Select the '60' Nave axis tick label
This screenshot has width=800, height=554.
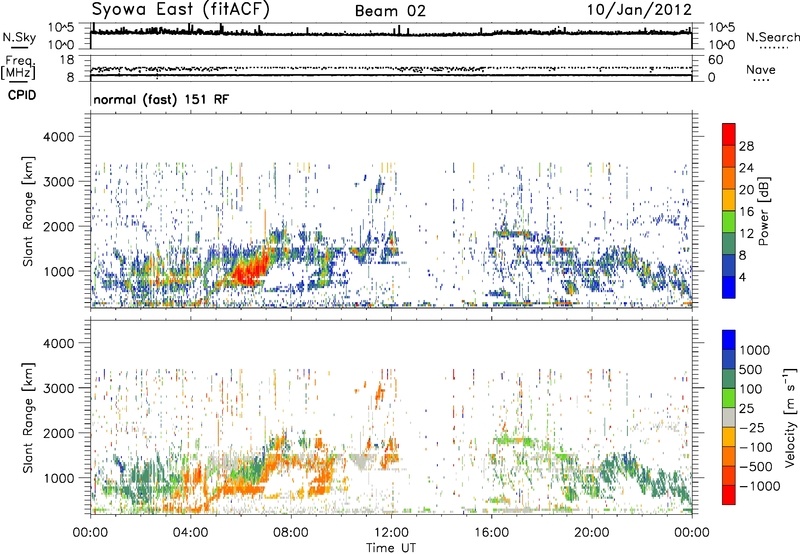coord(715,60)
